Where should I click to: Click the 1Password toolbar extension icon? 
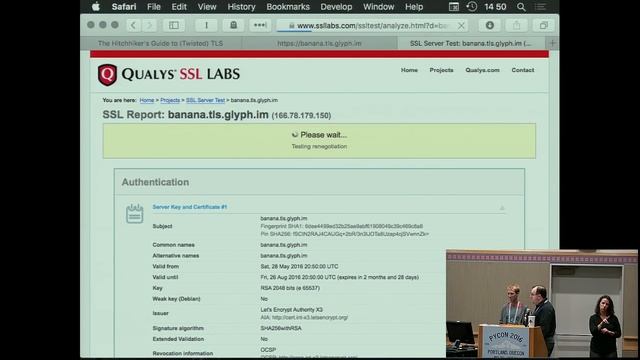206,25
